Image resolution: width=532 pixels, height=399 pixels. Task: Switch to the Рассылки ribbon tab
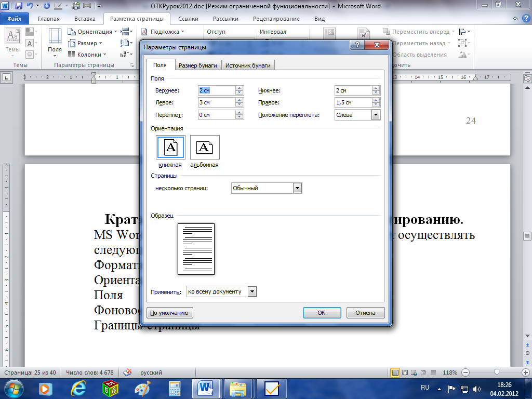point(225,19)
